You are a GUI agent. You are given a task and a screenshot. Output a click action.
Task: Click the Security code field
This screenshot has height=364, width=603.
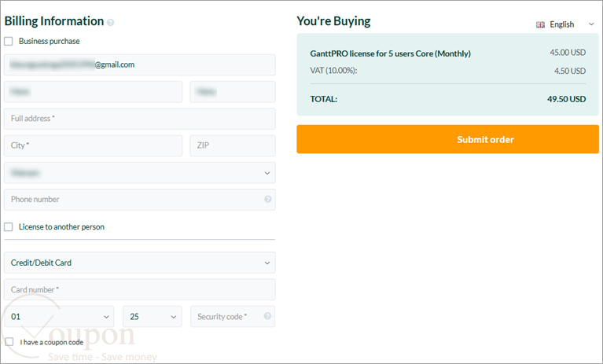pyautogui.click(x=233, y=316)
